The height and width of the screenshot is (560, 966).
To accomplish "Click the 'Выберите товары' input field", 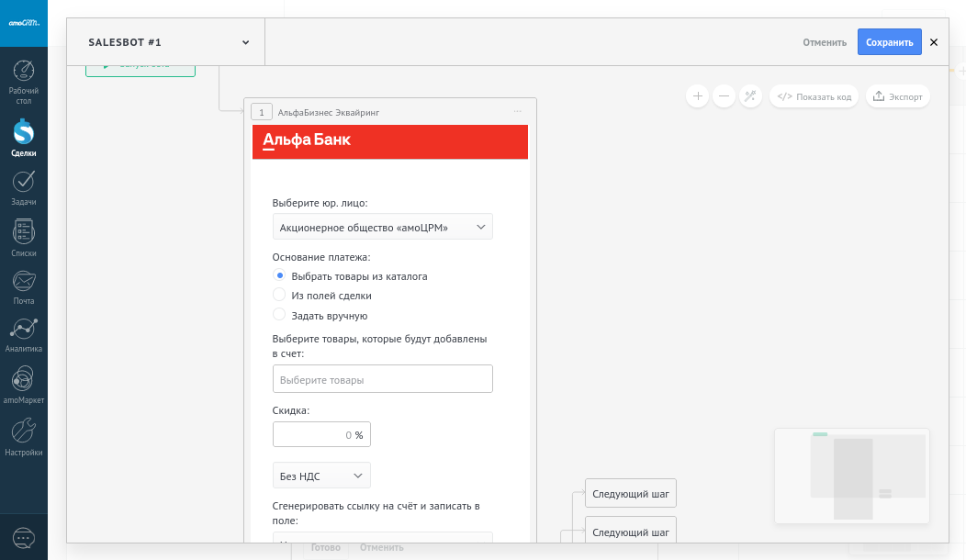I will coord(382,379).
